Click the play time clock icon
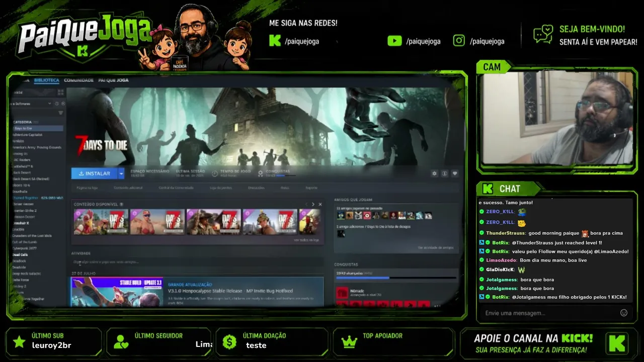Image resolution: width=644 pixels, height=362 pixels. coord(215,173)
